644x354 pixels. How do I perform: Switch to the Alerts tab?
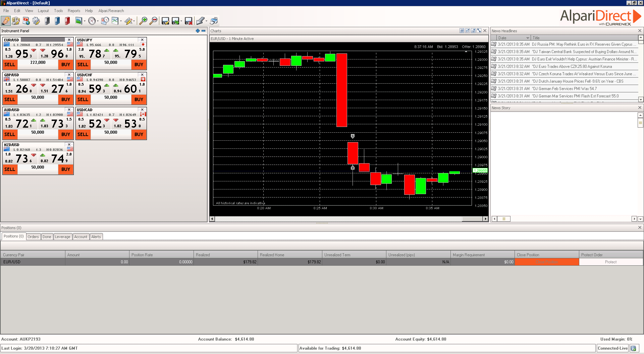(x=96, y=237)
